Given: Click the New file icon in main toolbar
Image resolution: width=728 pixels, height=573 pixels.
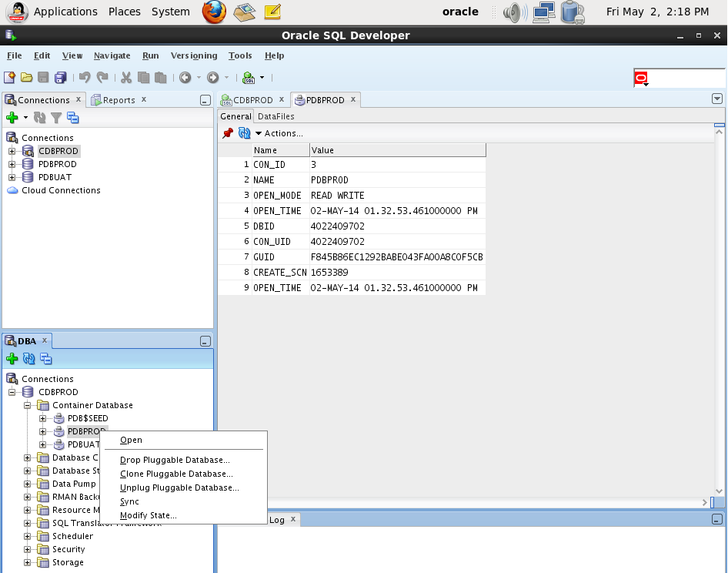Looking at the screenshot, I should pyautogui.click(x=9, y=77).
